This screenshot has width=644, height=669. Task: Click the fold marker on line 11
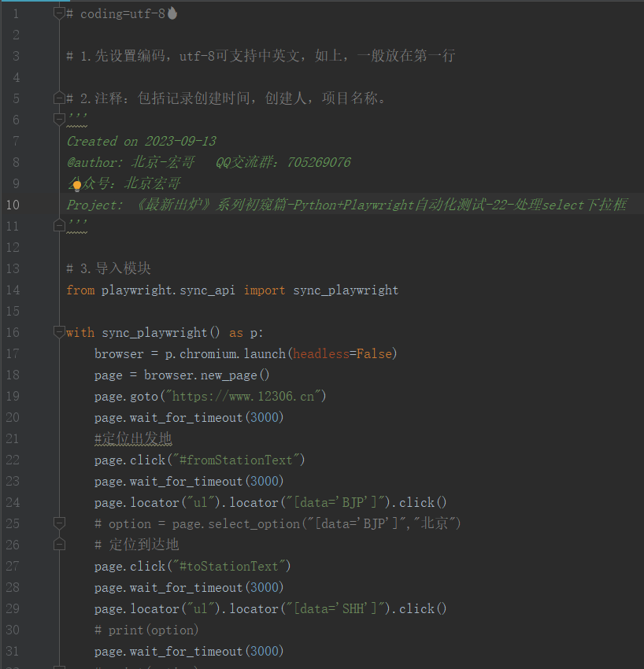click(58, 225)
